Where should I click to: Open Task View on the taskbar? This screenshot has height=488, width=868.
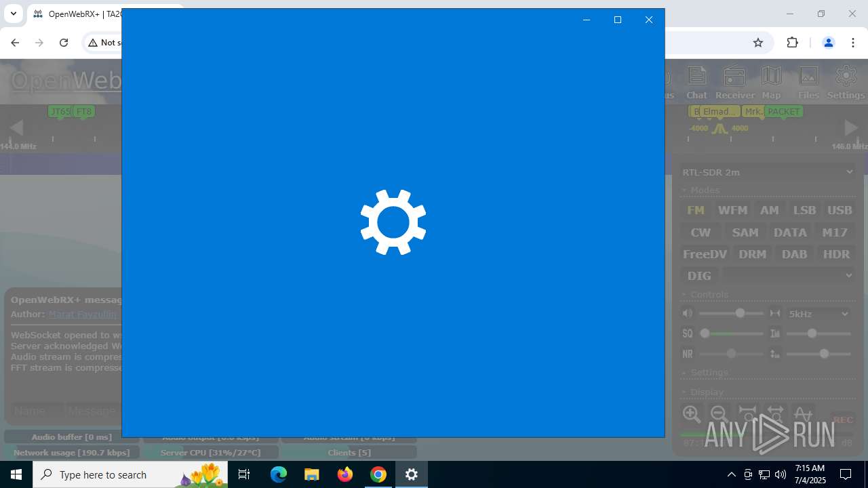[244, 474]
